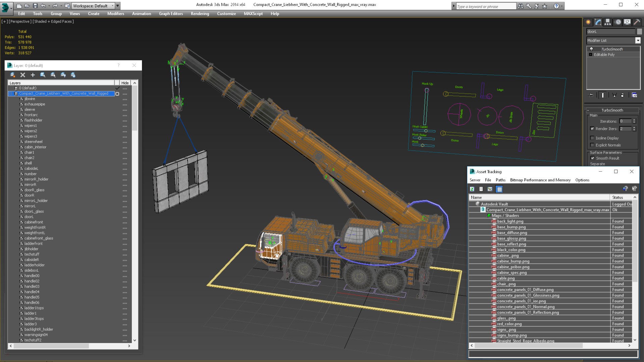Click the Shaded + Edged Faces viewport label

[53, 21]
